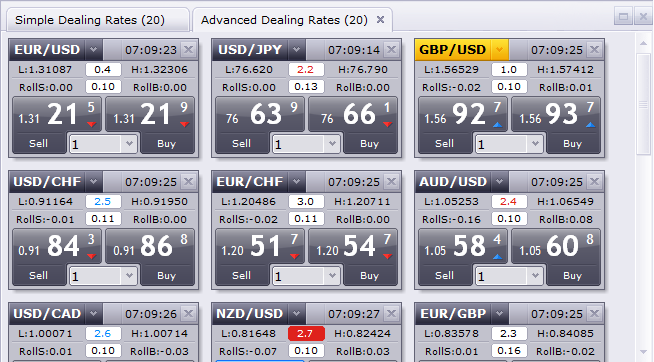654x362 pixels.
Task: Select the Advanced Dealing Rates tab
Action: (284, 20)
